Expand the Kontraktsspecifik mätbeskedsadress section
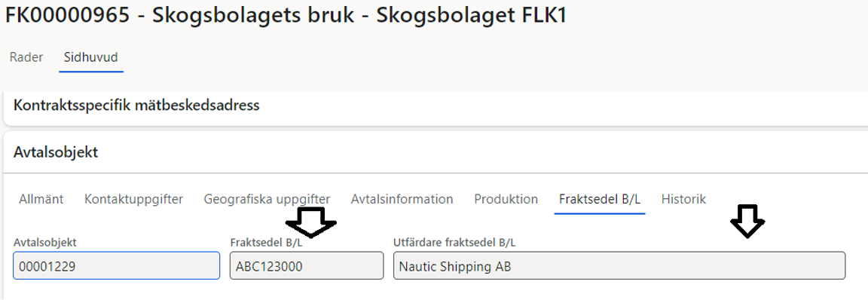868x300 pixels. [136, 106]
